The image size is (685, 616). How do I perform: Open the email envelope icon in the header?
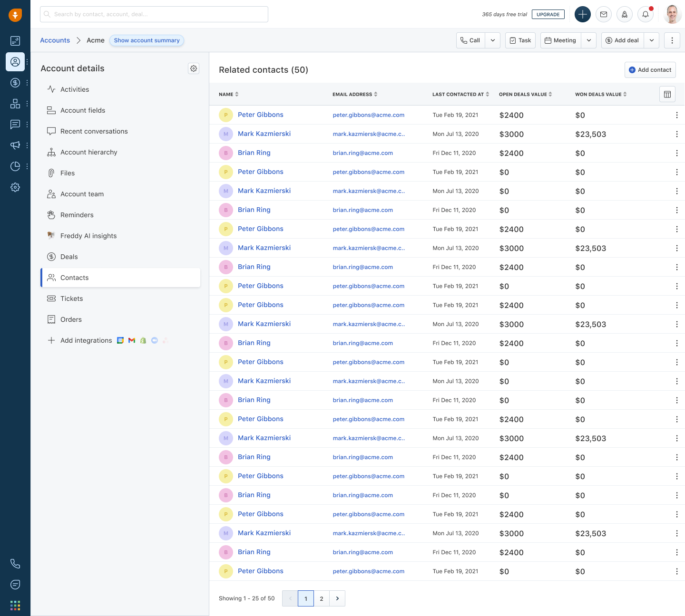[x=604, y=14]
